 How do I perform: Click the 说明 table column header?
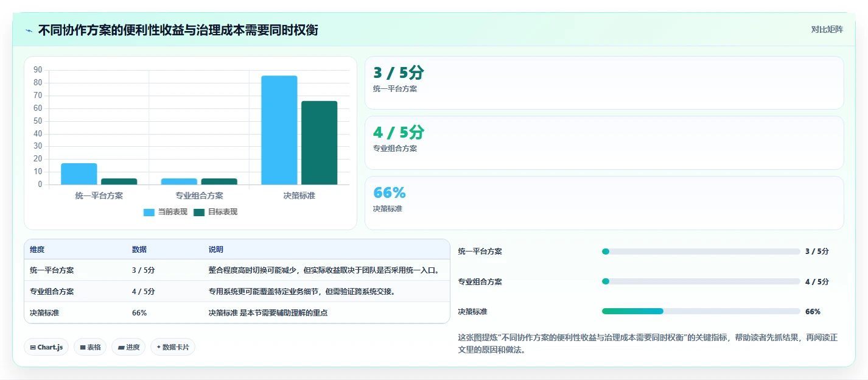(x=215, y=250)
